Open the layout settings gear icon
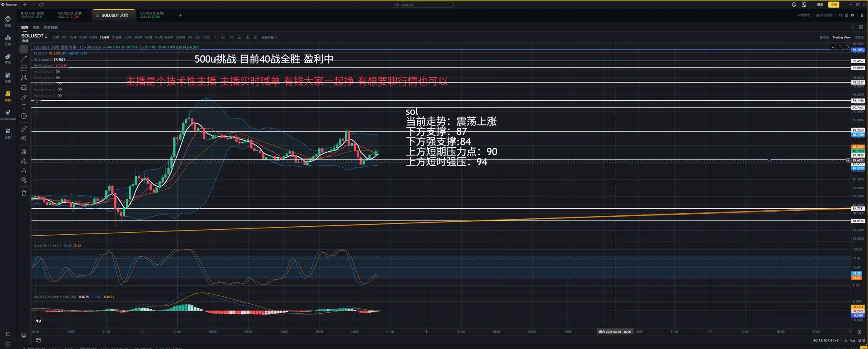Image resolution: width=868 pixels, height=349 pixels. coord(852,15)
